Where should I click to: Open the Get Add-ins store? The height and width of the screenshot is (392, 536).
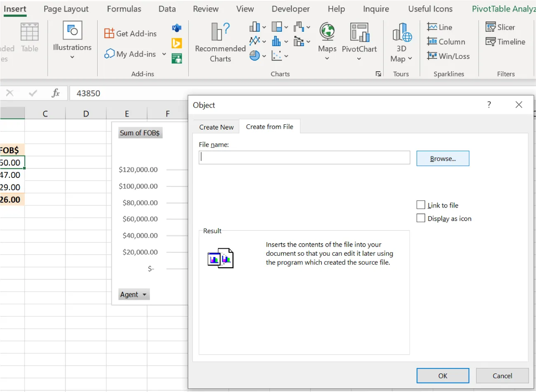pos(130,33)
